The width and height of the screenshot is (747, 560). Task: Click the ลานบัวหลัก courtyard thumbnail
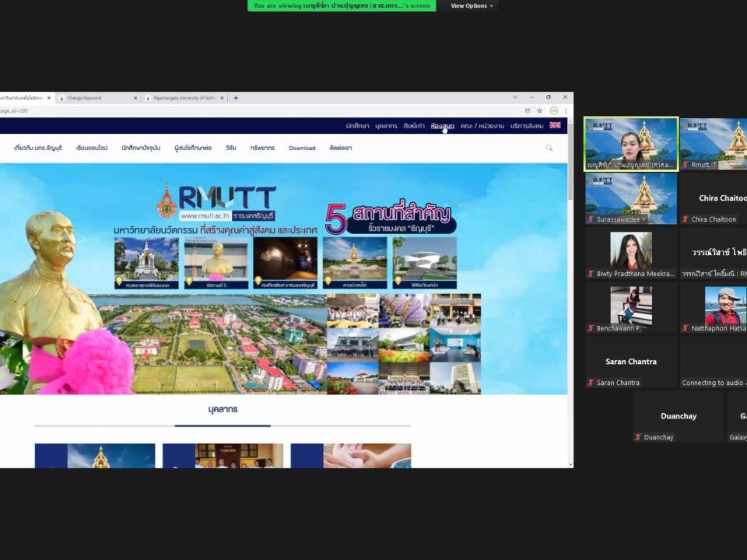(355, 263)
